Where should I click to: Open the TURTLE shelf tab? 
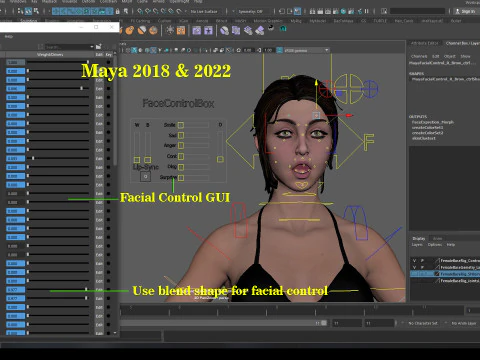[x=380, y=21]
